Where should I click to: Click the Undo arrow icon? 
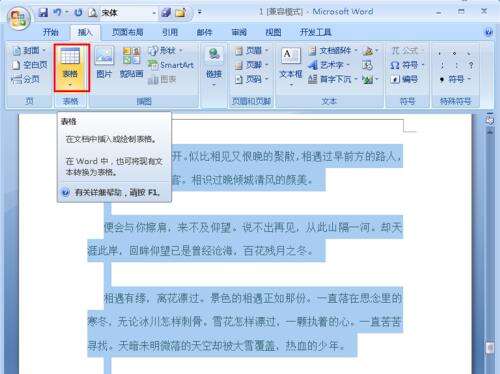coord(58,13)
